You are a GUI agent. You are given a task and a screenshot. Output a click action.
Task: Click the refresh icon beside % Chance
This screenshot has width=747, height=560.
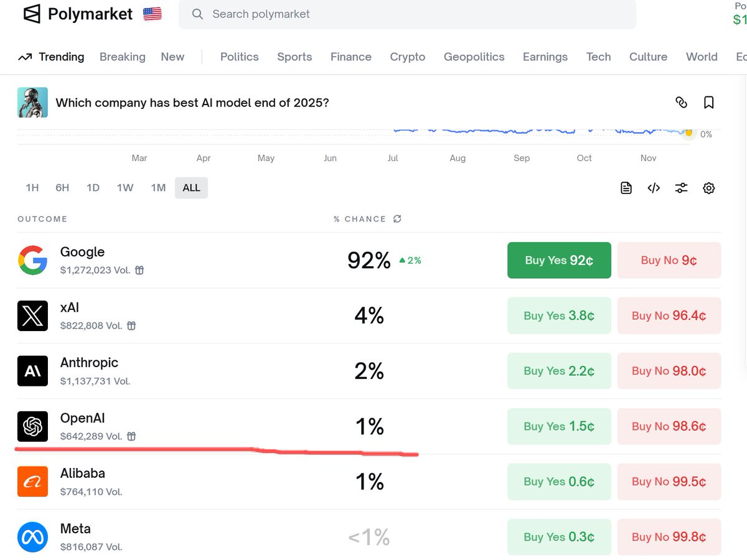click(397, 219)
